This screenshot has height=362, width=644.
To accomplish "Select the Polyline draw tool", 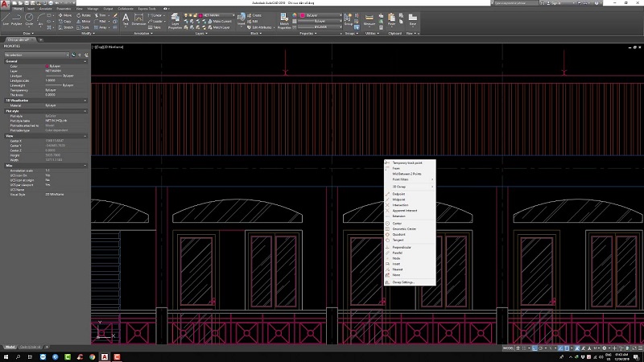I will click(x=18, y=17).
